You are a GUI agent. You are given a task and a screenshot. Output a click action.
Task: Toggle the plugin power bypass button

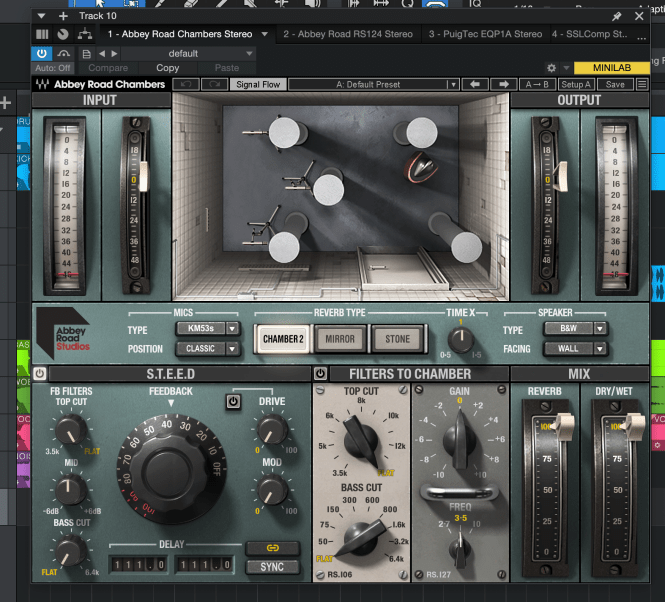point(42,53)
